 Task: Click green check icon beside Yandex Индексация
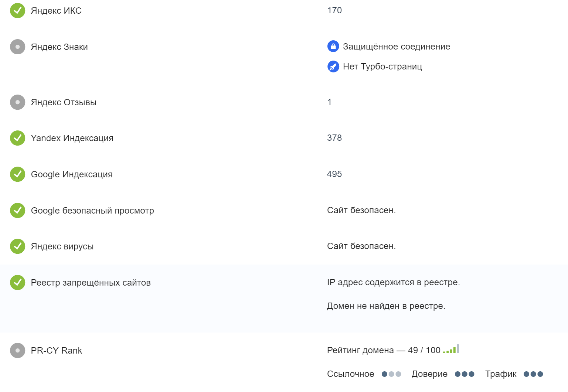tap(17, 138)
